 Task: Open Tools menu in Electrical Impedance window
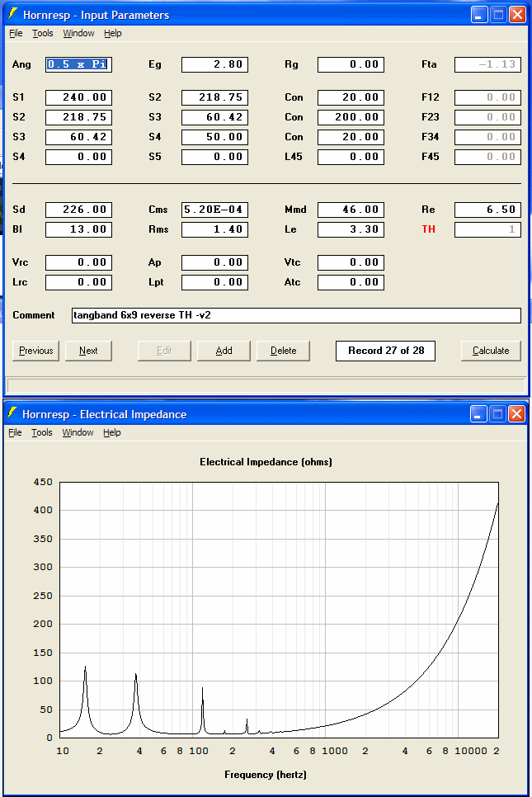click(x=42, y=432)
